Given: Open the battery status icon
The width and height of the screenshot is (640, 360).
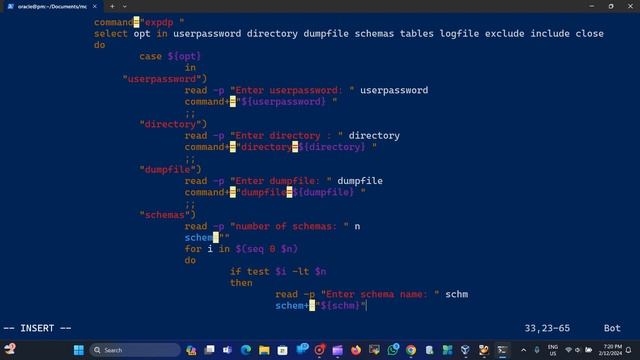Looking at the screenshot, I should point(589,350).
